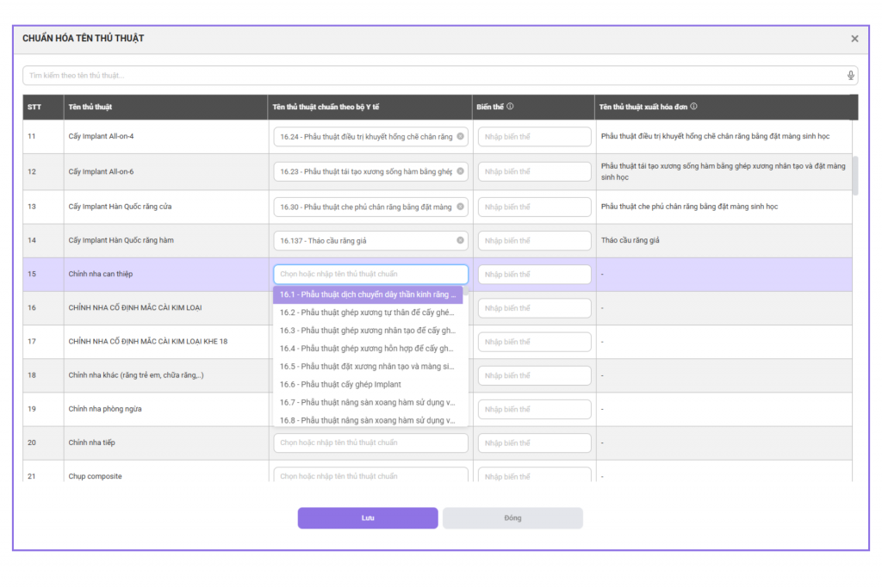Select option 16.1 Phẫu thuật dịch chuyển dây thần kinh
The width and height of the screenshot is (882, 588).
coord(368,294)
